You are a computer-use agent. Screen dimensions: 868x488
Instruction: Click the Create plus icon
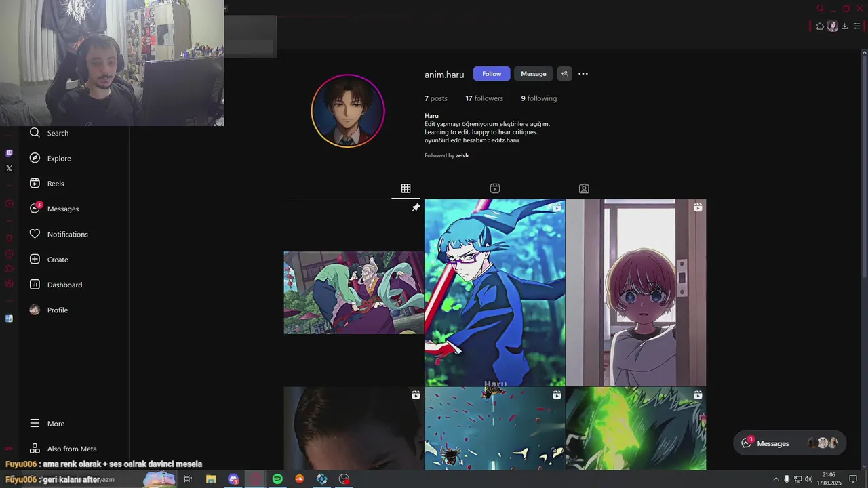[x=35, y=260]
